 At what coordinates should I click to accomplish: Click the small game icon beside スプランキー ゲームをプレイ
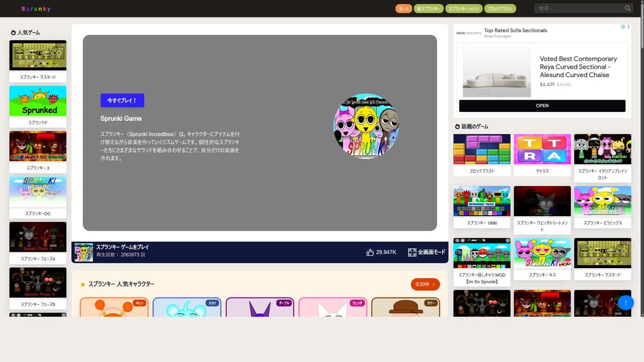pyautogui.click(x=84, y=252)
